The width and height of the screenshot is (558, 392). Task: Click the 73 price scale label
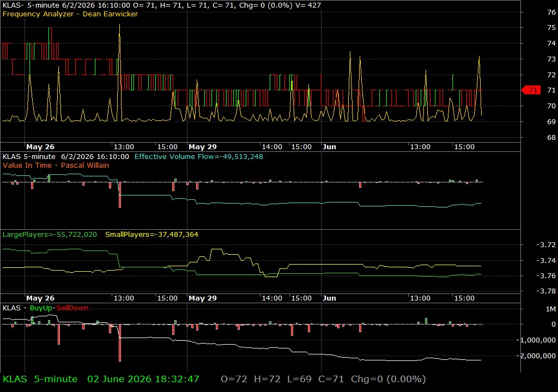click(x=551, y=59)
